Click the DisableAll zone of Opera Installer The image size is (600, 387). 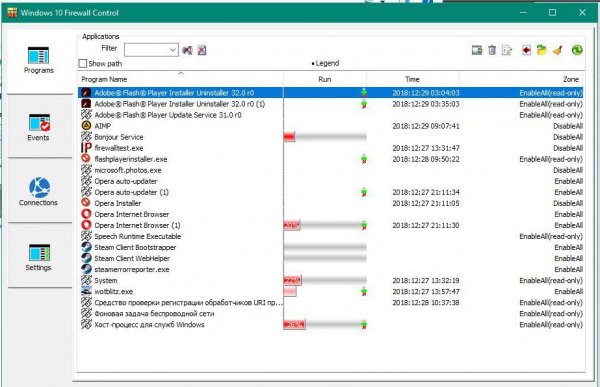568,203
